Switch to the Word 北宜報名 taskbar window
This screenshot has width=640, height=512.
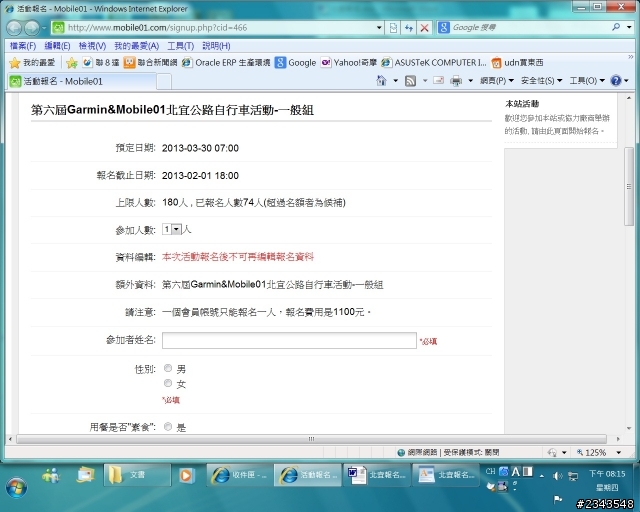click(376, 475)
